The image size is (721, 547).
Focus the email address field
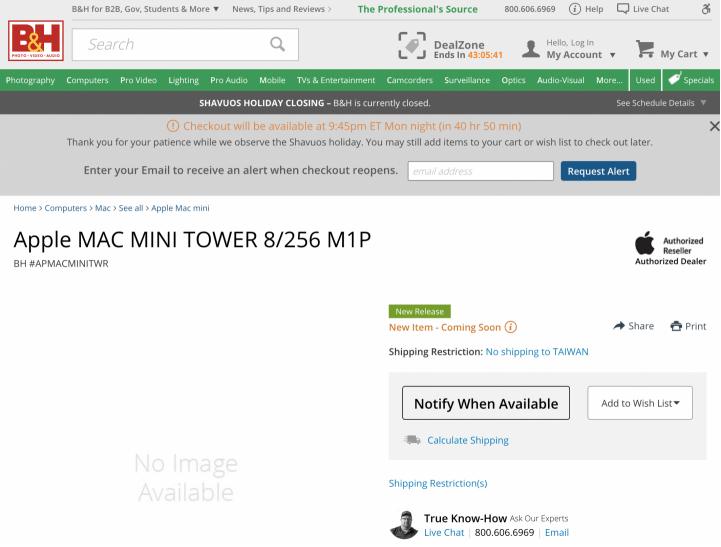point(481,171)
